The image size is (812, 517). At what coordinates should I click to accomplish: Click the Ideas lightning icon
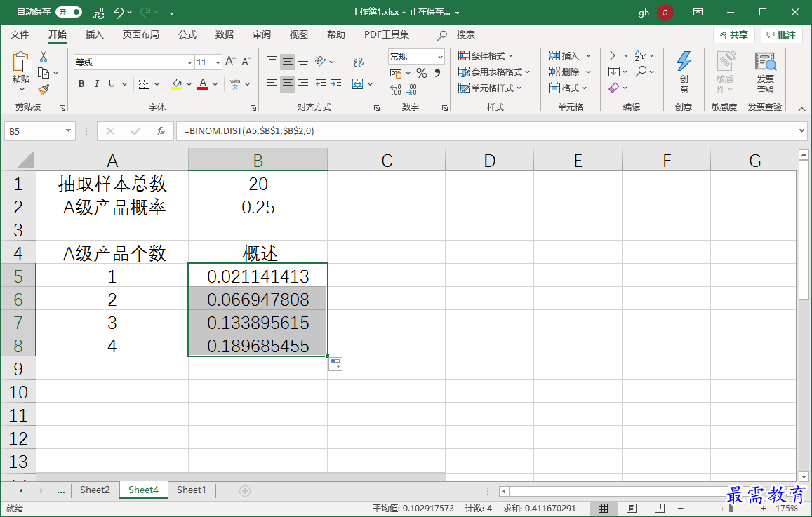tap(684, 72)
